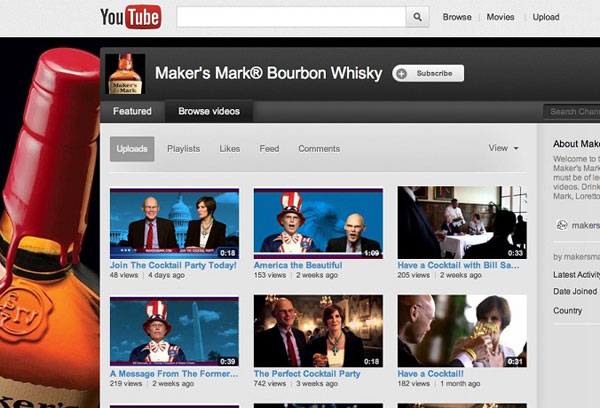Screen dimensions: 600x408
Task: Open the 'Join The Cocktail Party Today!' thumbnail
Action: 174,223
